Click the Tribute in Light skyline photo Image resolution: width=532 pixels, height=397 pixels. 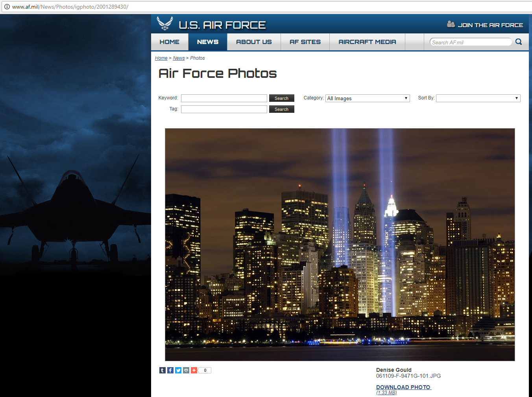click(340, 244)
